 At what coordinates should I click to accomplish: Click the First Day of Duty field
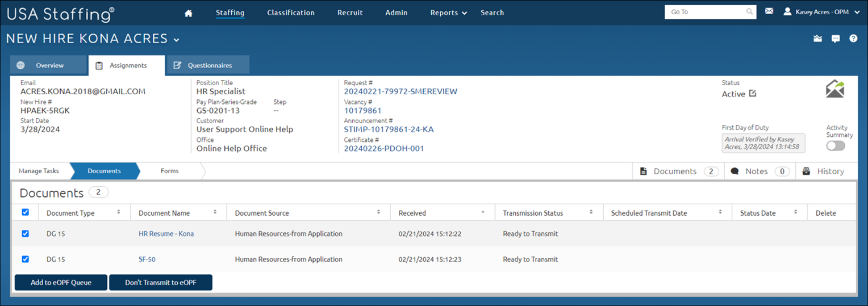763,143
